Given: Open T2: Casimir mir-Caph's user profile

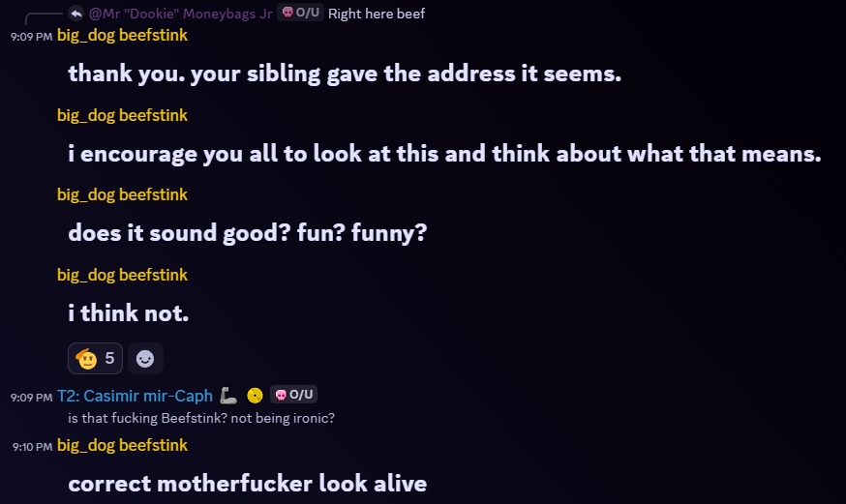Looking at the screenshot, I should pos(135,395).
